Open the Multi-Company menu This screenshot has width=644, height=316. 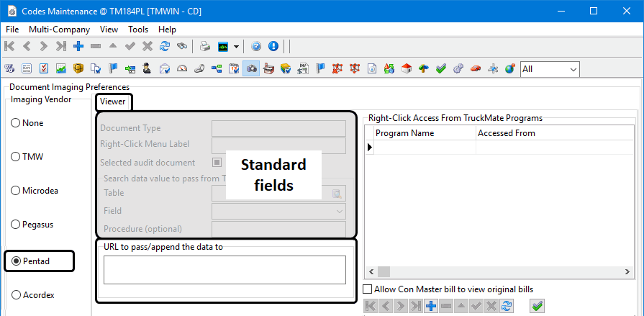[x=59, y=30]
